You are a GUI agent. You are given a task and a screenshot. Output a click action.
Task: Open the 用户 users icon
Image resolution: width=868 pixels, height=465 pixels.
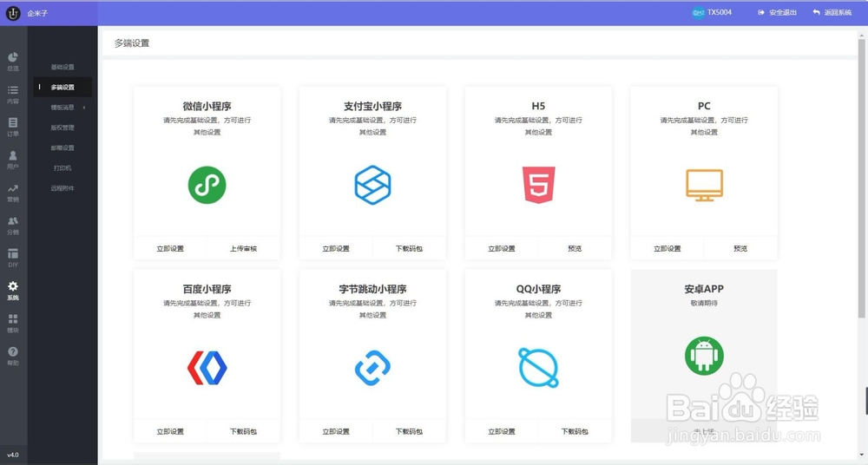[13, 155]
